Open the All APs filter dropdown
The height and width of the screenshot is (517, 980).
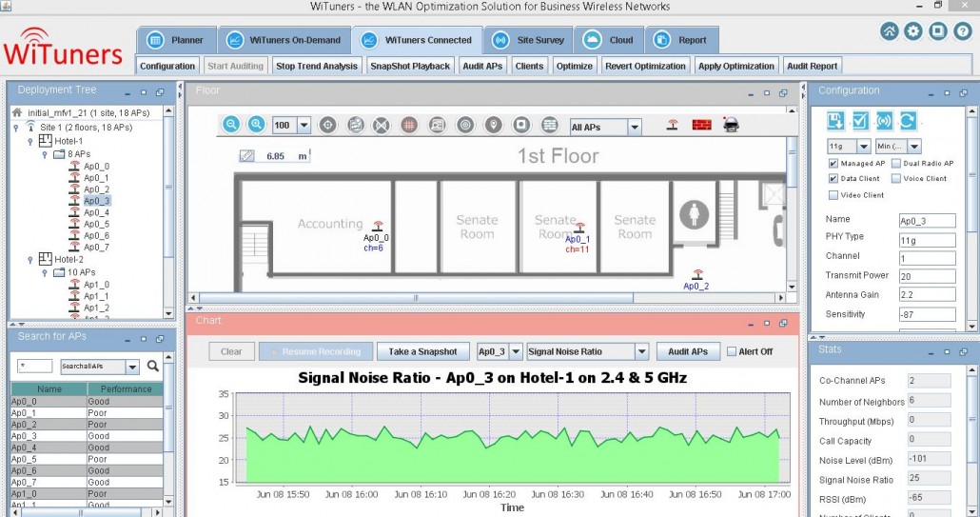point(635,127)
